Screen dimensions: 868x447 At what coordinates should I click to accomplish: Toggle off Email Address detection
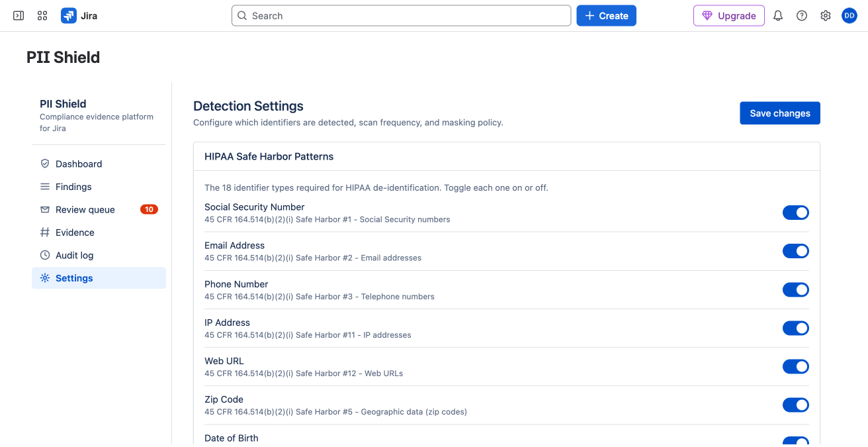(x=796, y=251)
